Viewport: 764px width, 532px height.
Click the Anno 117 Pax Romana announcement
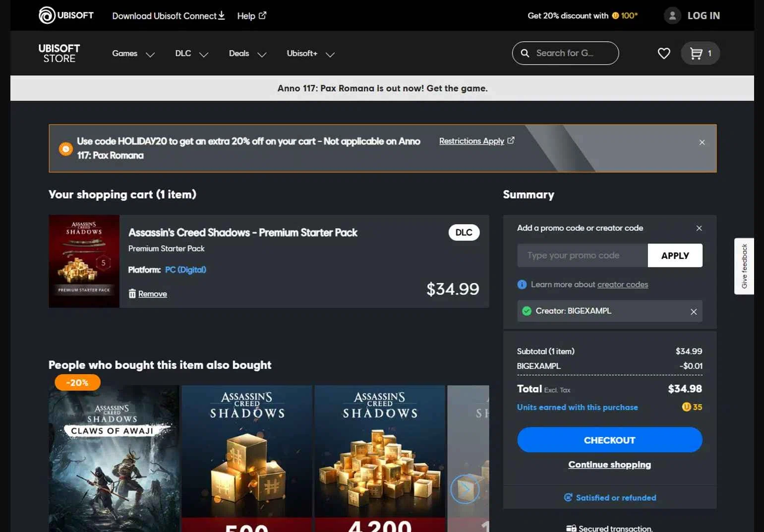(x=382, y=88)
